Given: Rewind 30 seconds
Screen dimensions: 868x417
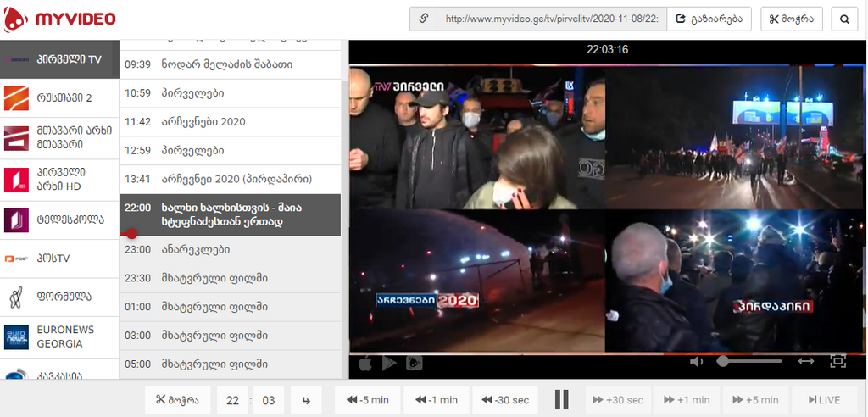Looking at the screenshot, I should click(x=505, y=400).
